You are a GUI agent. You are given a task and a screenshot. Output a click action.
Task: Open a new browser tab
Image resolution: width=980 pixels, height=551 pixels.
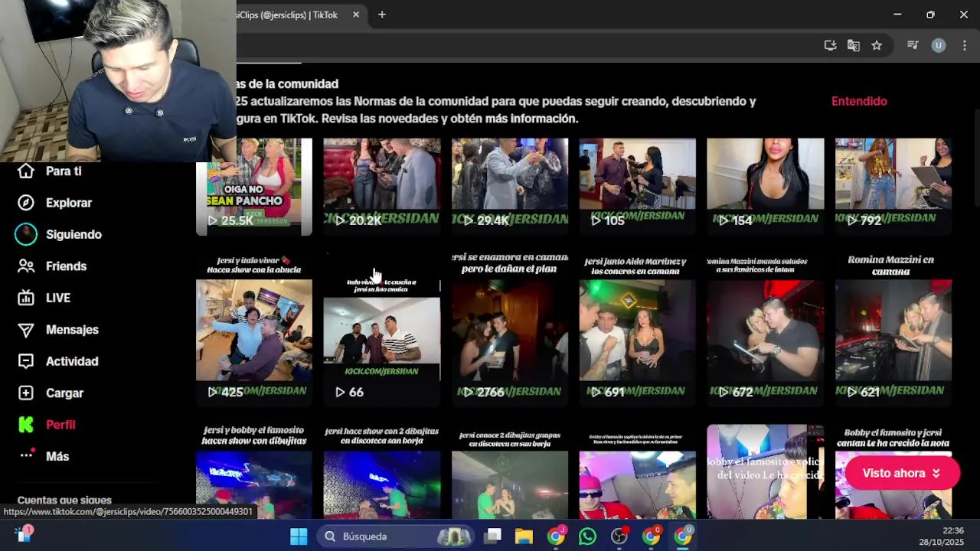pos(382,15)
